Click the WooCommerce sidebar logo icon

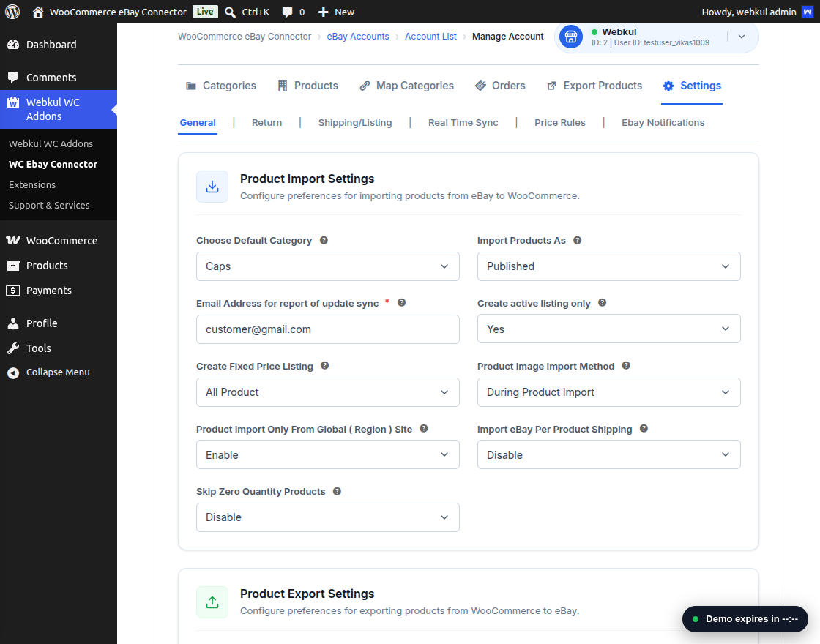click(13, 241)
